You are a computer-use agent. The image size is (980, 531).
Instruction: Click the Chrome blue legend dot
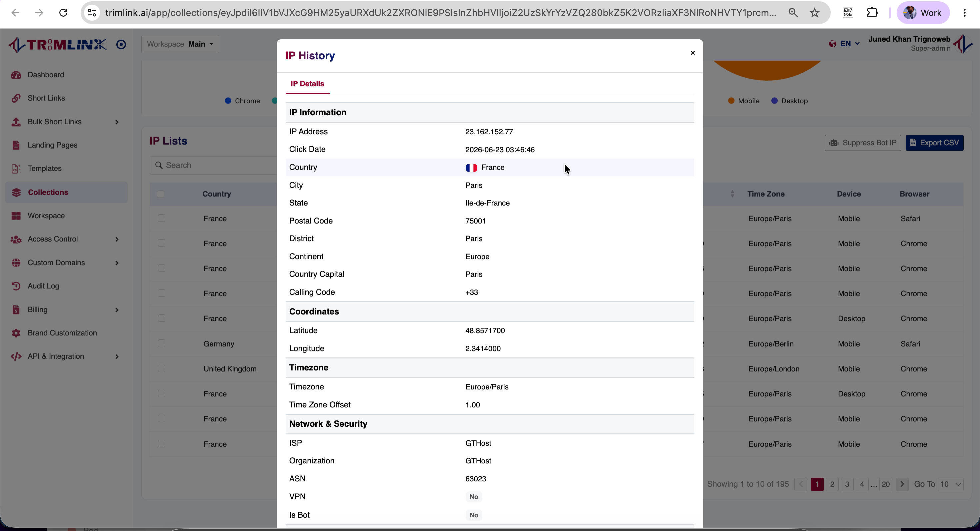228,101
